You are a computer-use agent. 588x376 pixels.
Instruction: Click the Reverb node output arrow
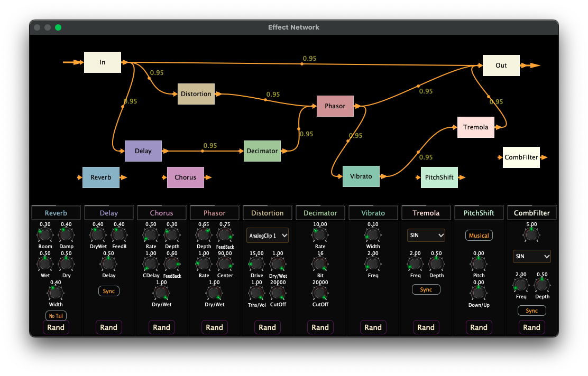coord(123,177)
